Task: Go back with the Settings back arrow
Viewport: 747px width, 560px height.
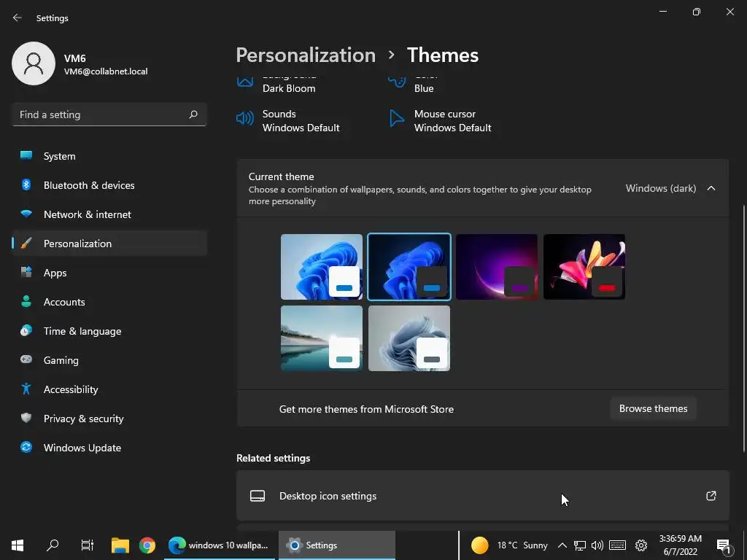Action: tap(18, 17)
